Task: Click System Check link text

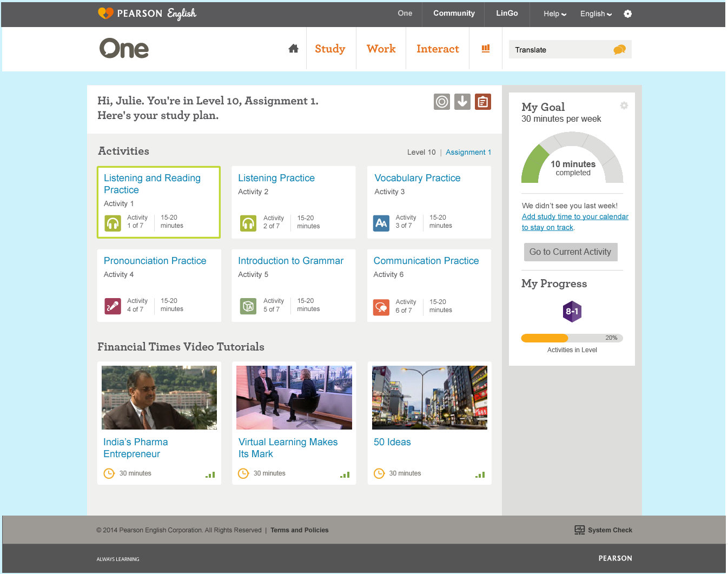Action: [x=610, y=530]
